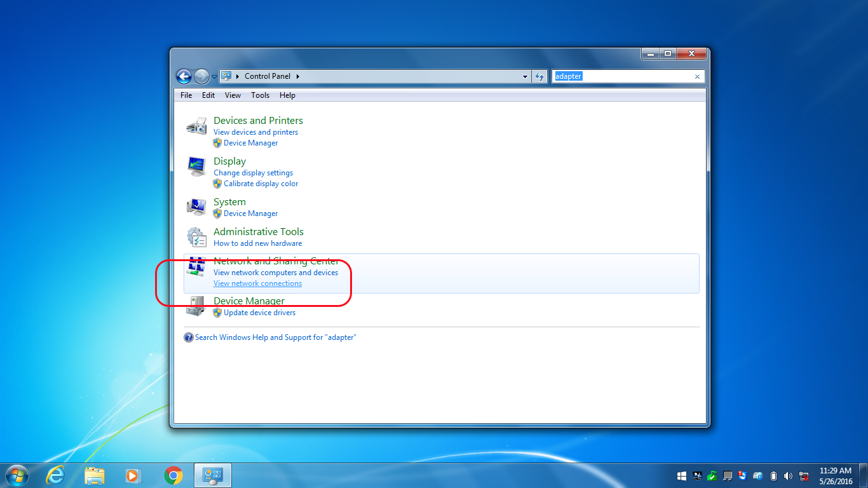
Task: Launch Windows Media Player from taskbar
Action: pos(133,475)
